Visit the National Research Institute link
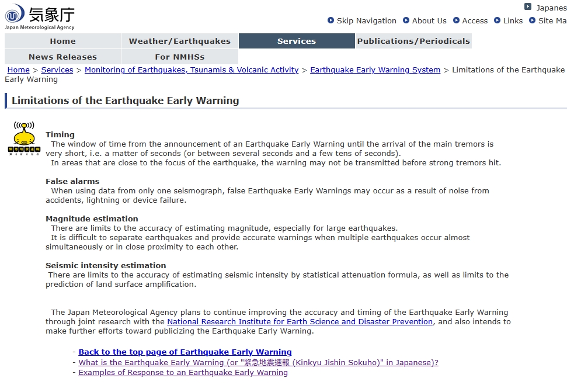 pos(300,322)
